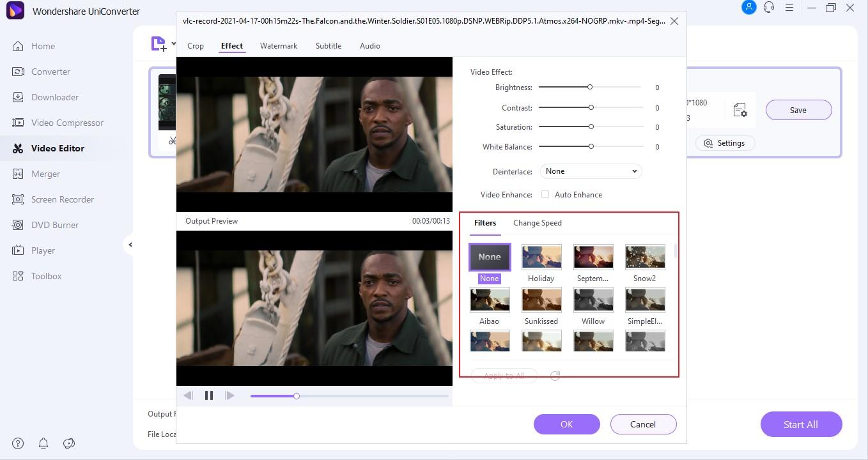Click the Brightness value field
The width and height of the screenshot is (868, 460).
click(657, 88)
